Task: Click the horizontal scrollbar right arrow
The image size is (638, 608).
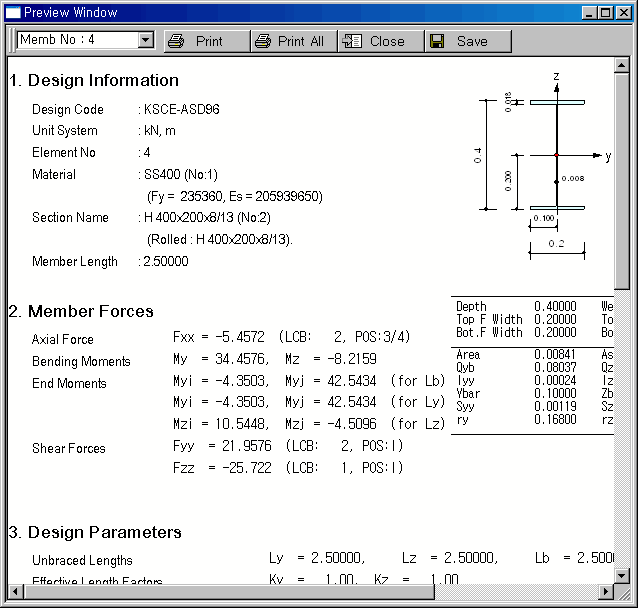Action: point(606,592)
